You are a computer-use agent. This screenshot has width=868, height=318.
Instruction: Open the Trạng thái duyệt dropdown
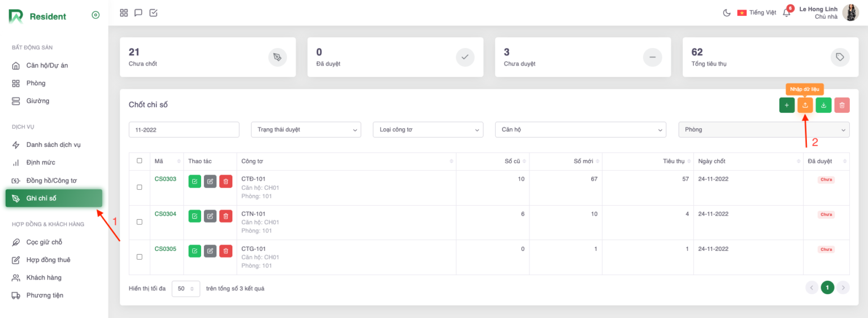(305, 129)
